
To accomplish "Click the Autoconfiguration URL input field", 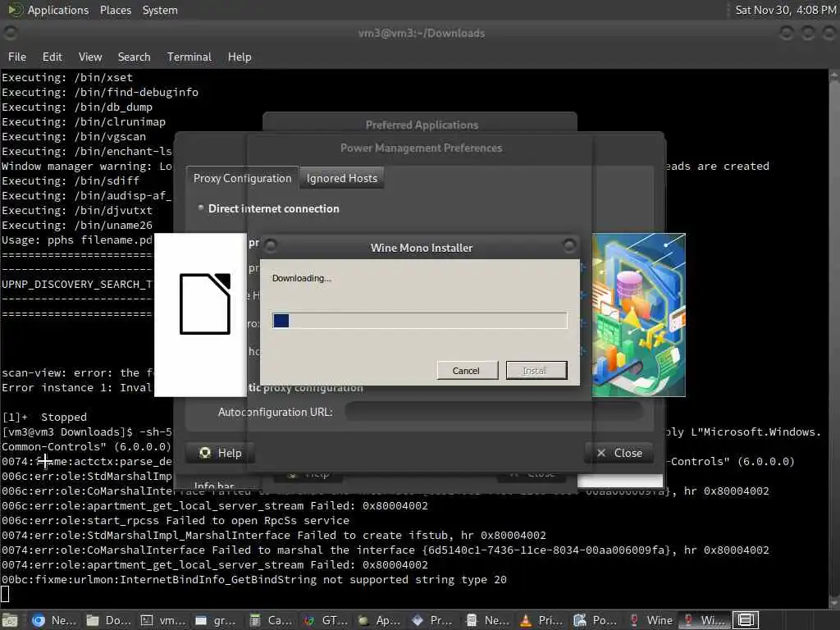I will pos(493,412).
